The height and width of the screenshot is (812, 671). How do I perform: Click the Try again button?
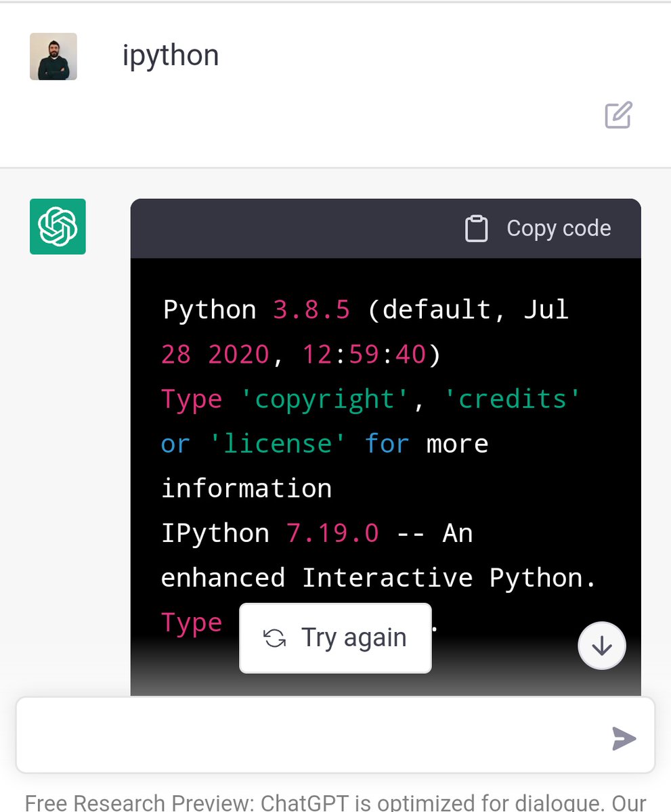point(335,638)
